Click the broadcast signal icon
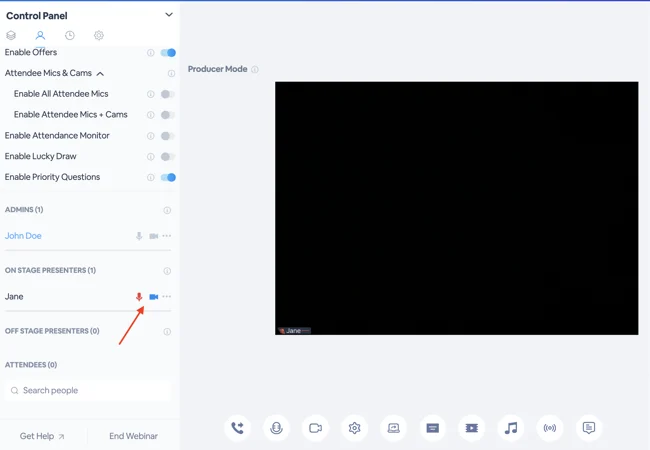 [x=550, y=428]
